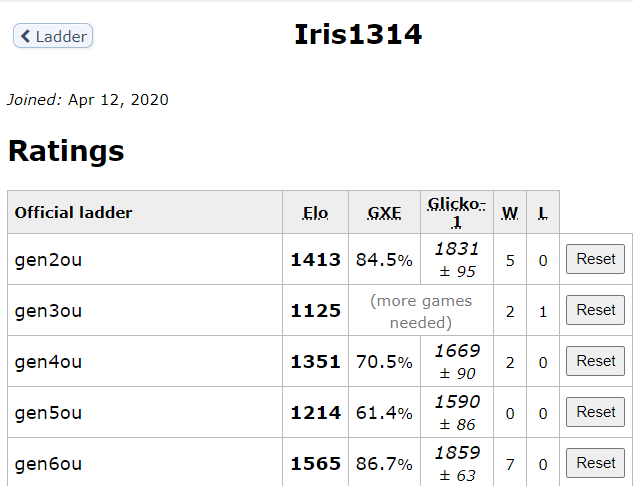Select the gen3ou ladder name
Image resolution: width=633 pixels, height=486 pixels.
[x=48, y=311]
